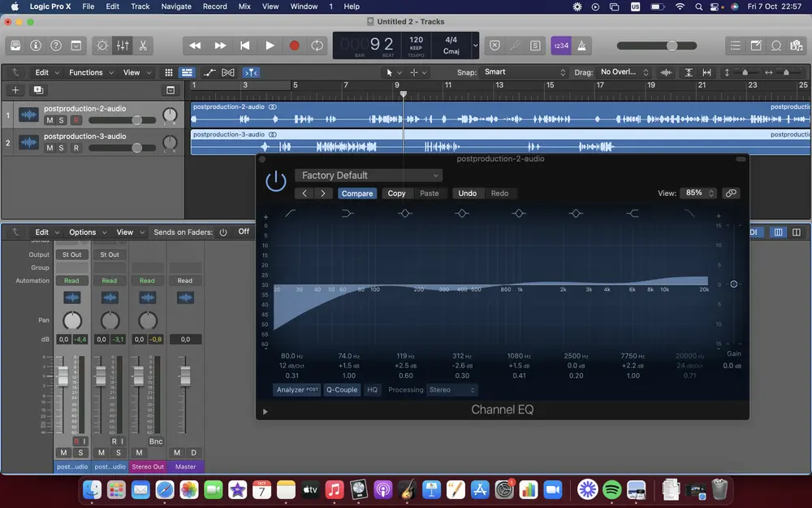Image resolution: width=812 pixels, height=508 pixels.
Task: Expand the Processing Stereo dropdown
Action: click(x=452, y=390)
